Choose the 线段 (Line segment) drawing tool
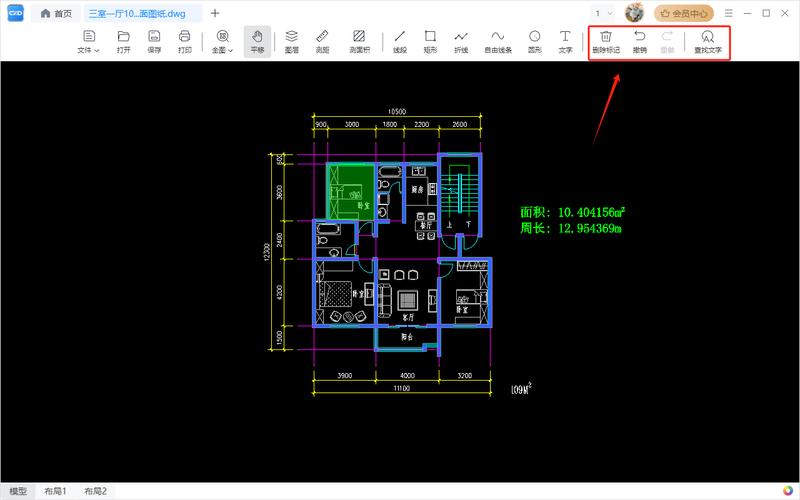This screenshot has height=500, width=800. click(400, 41)
